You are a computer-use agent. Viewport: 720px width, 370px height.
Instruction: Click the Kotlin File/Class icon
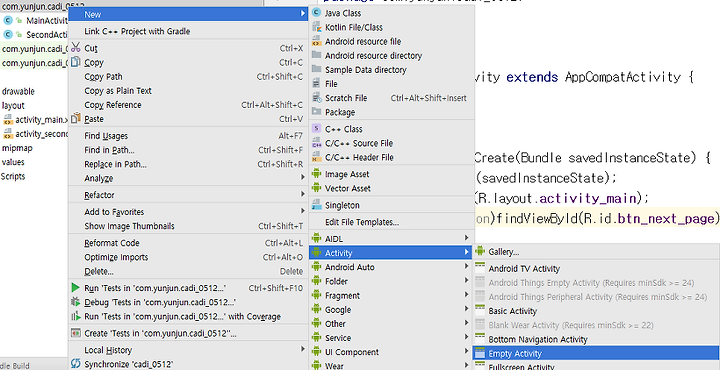[316, 28]
